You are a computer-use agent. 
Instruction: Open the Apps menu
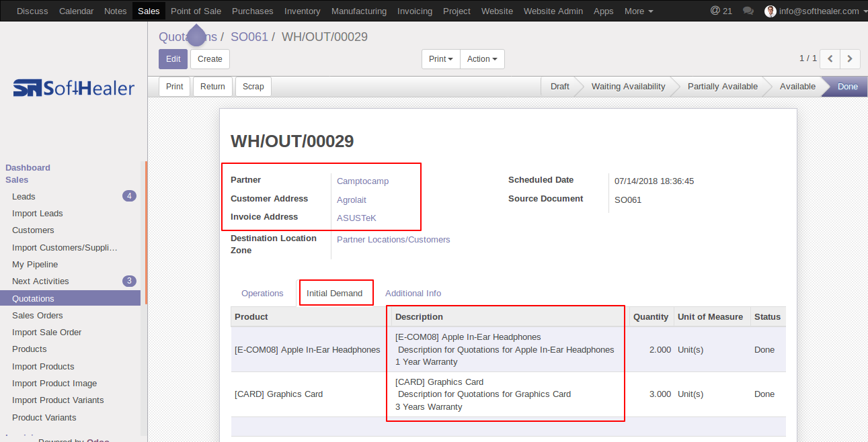pos(604,11)
